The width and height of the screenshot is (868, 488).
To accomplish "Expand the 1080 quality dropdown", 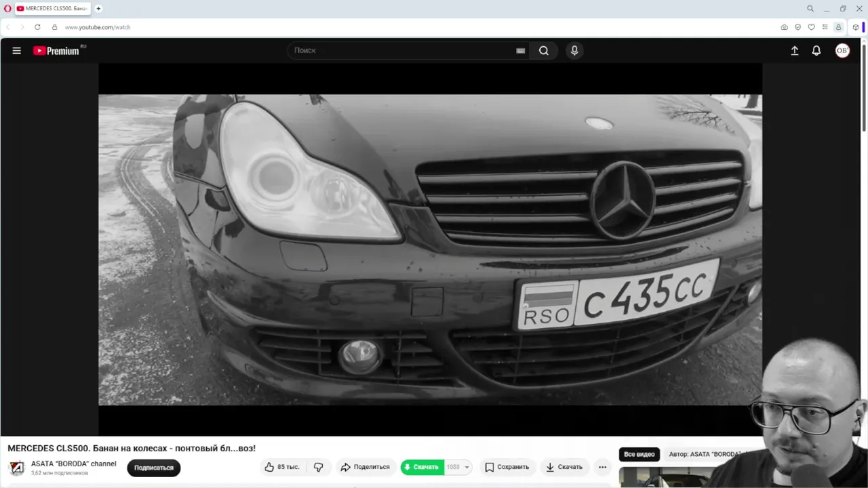I will pyautogui.click(x=458, y=467).
